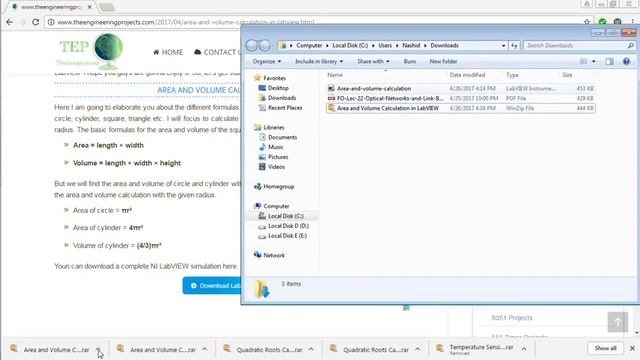
Task: Open Temperature Sensi rar download chevron
Action: click(524, 349)
